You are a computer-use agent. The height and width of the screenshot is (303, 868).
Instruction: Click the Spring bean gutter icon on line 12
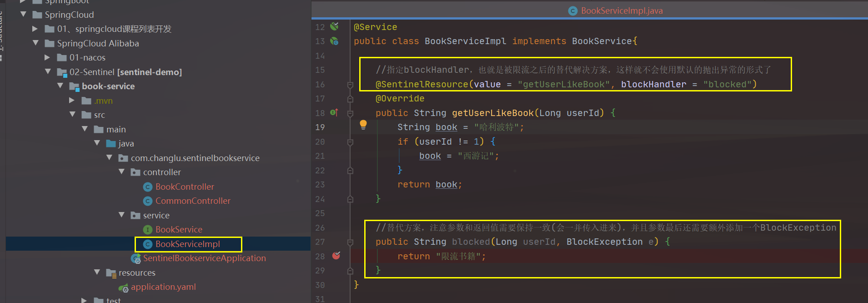click(x=334, y=26)
